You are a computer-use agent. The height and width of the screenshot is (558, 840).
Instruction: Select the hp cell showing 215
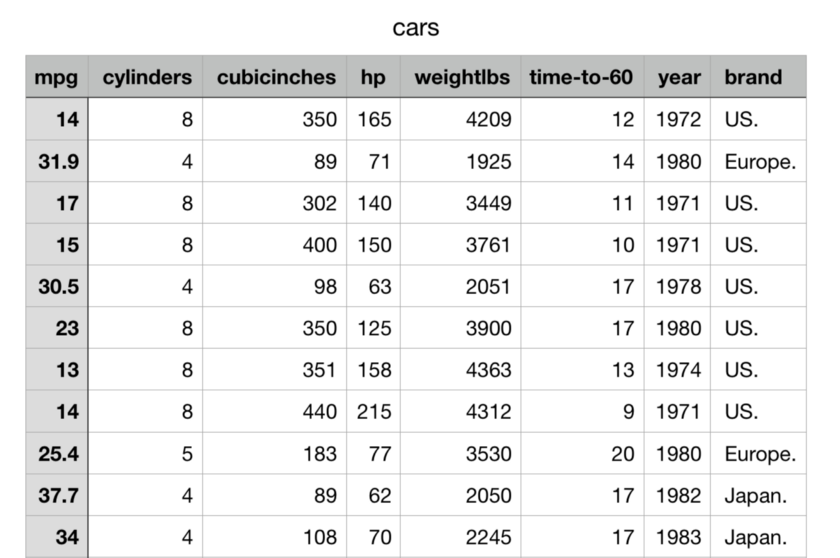pyautogui.click(x=374, y=411)
